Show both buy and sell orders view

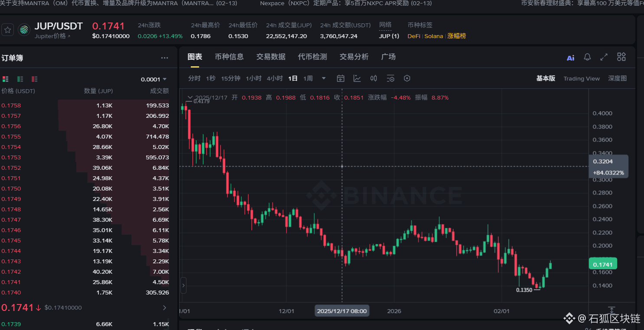[5, 79]
